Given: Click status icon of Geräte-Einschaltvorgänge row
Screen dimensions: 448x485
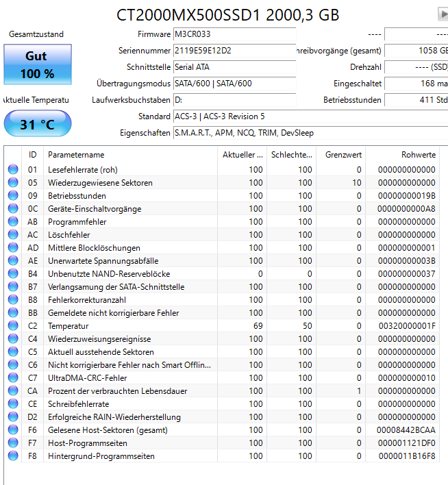Looking at the screenshot, I should 13,208.
